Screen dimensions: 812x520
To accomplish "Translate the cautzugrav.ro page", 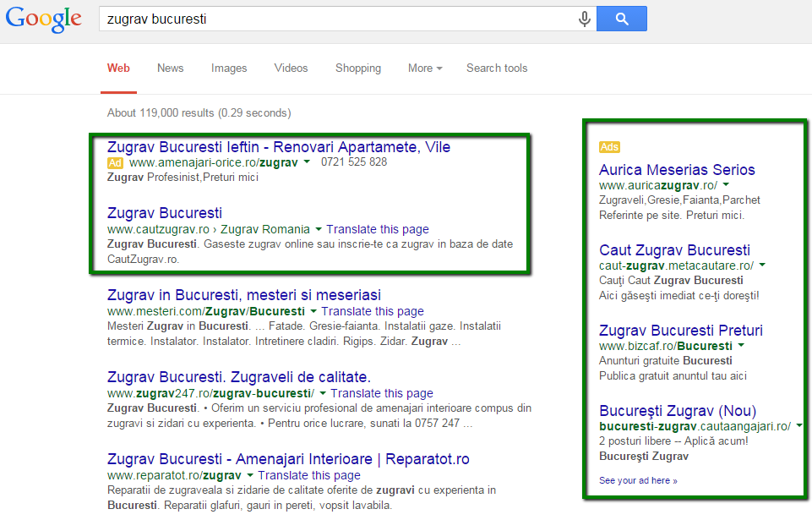I will pos(378,229).
